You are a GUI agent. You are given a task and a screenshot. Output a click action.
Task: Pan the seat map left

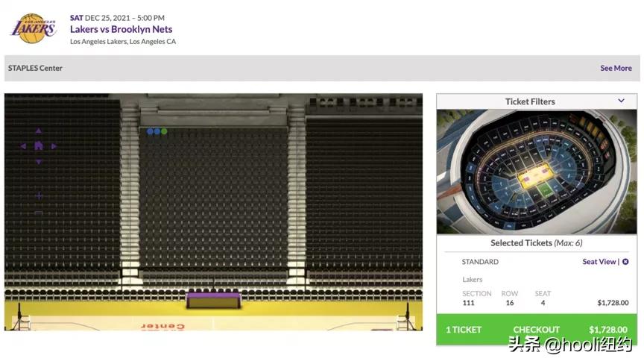pyautogui.click(x=23, y=146)
